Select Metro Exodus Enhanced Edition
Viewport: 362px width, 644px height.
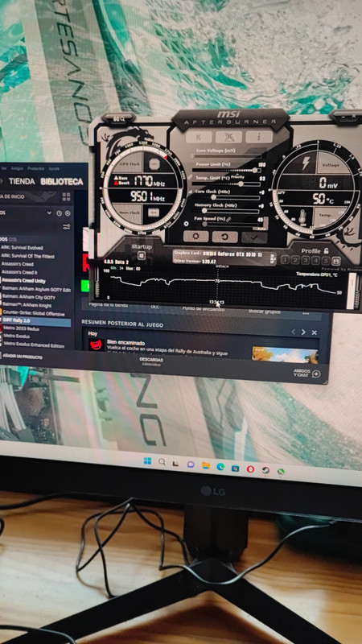pyautogui.click(x=34, y=346)
